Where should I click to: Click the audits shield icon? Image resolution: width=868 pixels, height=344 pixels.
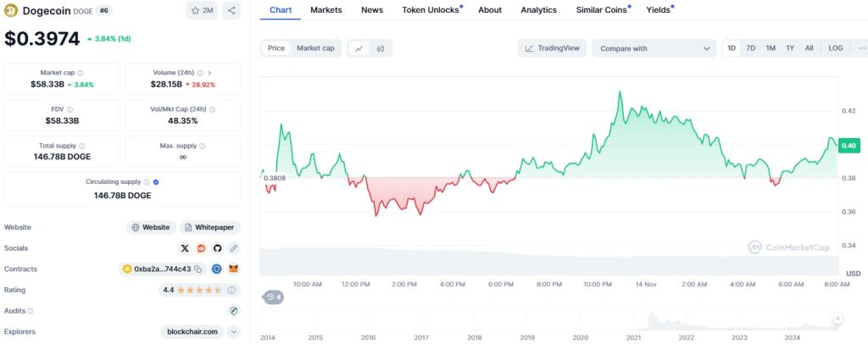click(x=234, y=311)
